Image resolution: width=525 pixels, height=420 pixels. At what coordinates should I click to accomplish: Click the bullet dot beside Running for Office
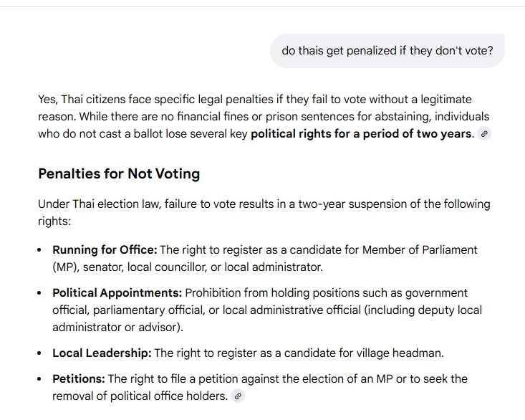39,251
